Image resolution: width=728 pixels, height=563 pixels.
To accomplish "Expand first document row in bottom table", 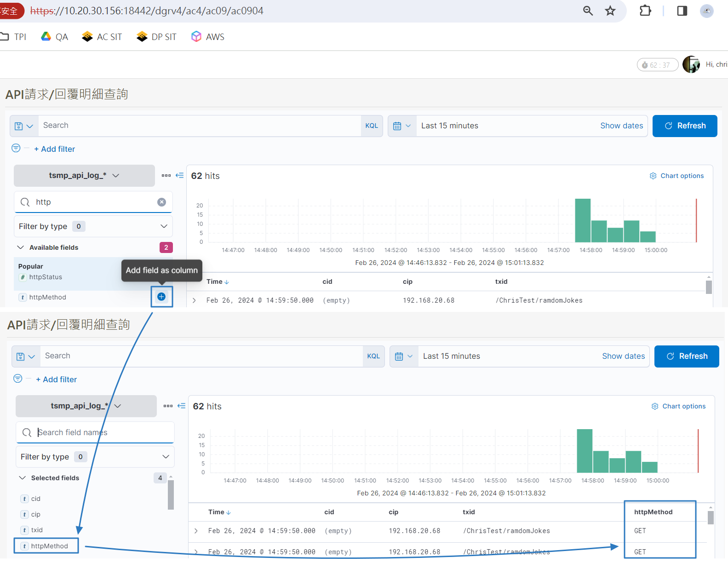I will click(196, 531).
